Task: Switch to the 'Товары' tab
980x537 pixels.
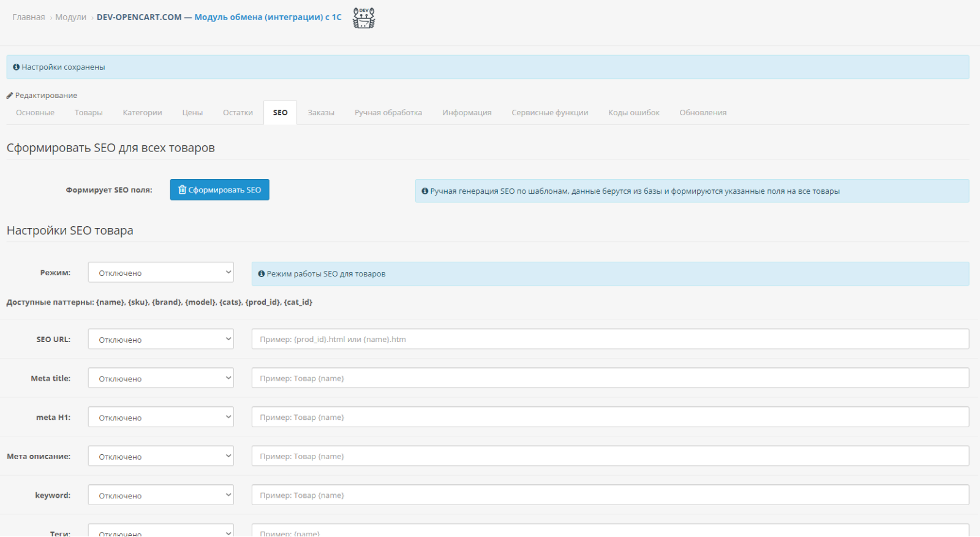Action: pyautogui.click(x=89, y=113)
